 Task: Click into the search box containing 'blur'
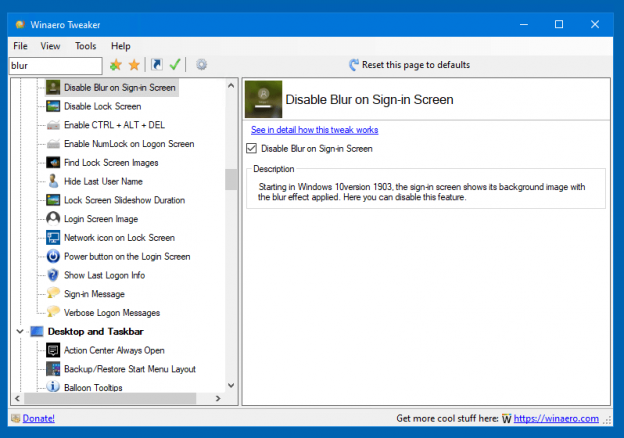pyautogui.click(x=54, y=65)
